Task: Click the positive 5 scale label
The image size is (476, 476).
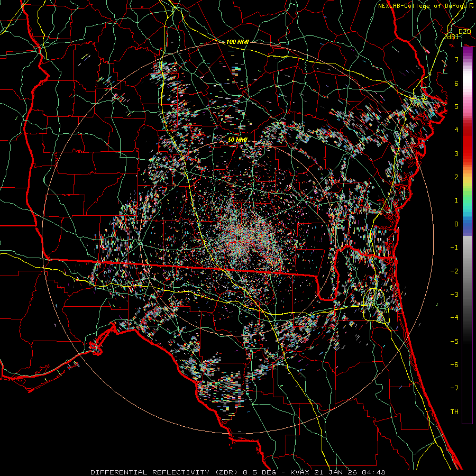Action: click(x=456, y=106)
